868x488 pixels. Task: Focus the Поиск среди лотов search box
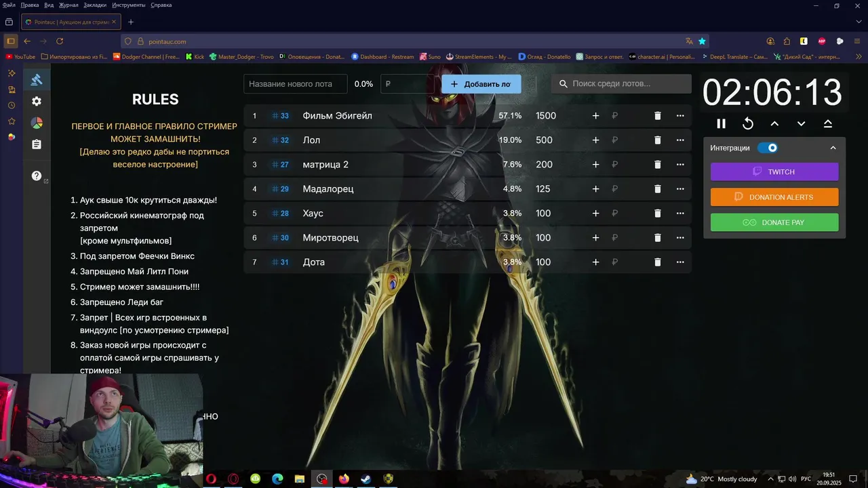click(621, 84)
